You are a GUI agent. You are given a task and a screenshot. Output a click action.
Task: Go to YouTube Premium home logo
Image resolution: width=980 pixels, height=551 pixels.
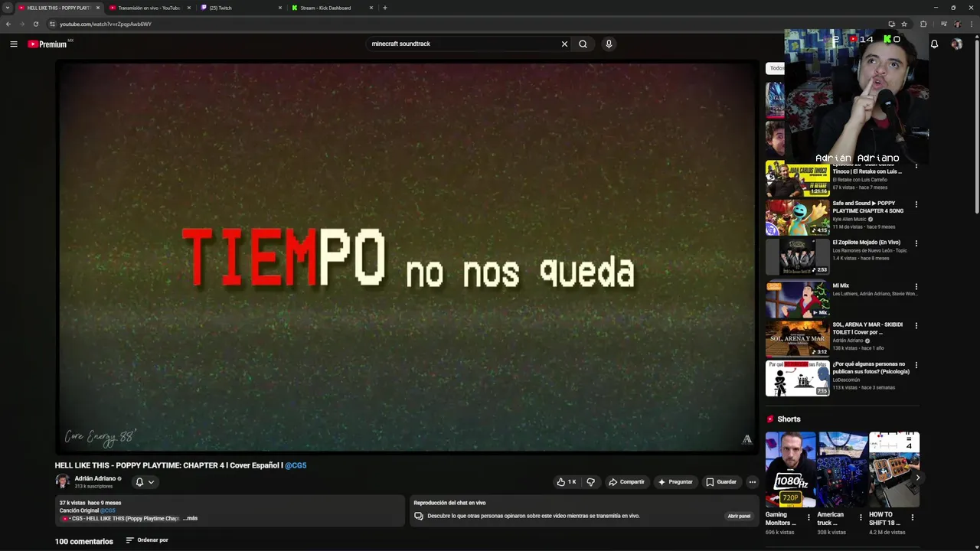coord(47,44)
